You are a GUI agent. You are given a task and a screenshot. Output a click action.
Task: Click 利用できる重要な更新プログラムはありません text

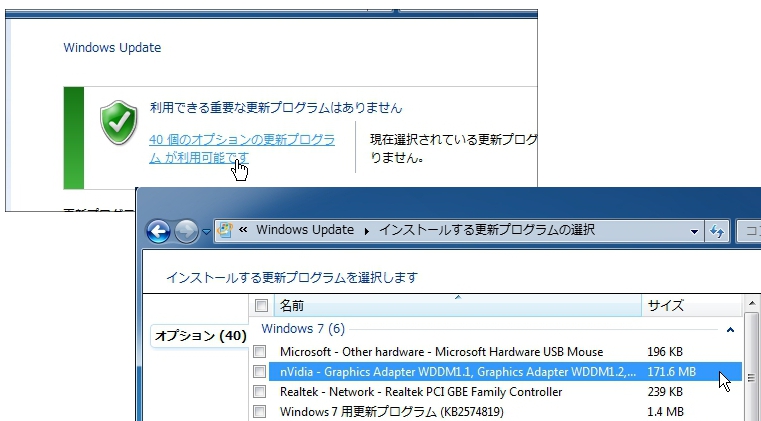pos(276,107)
